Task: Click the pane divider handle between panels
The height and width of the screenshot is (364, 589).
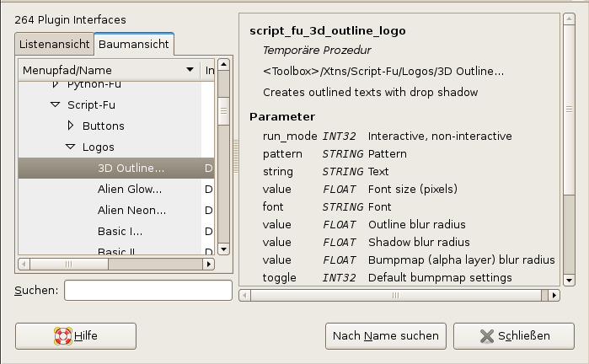Action: pos(236,157)
